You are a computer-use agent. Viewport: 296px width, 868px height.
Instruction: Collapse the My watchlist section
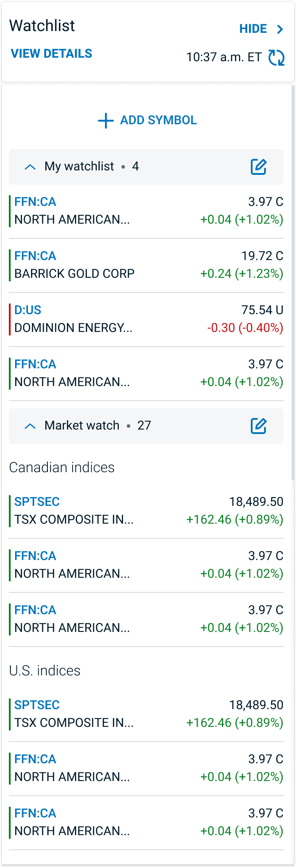pyautogui.click(x=30, y=167)
